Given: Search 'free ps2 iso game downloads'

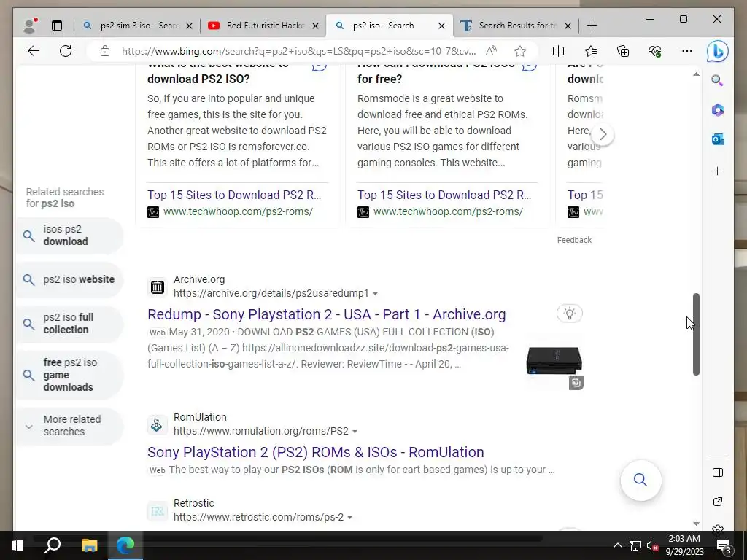Looking at the screenshot, I should pyautogui.click(x=69, y=375).
